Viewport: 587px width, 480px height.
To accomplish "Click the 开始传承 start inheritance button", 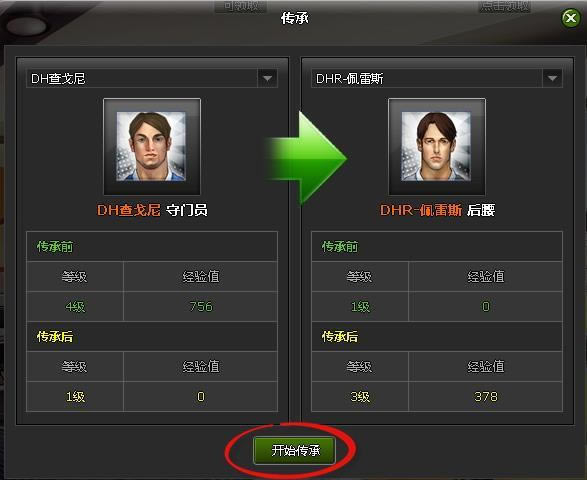I will coord(294,450).
